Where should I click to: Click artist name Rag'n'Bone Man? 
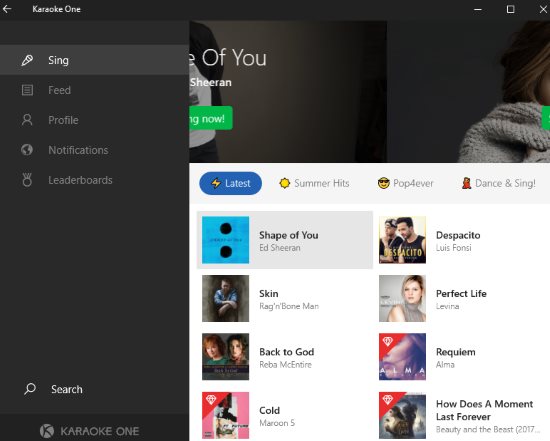tap(289, 306)
